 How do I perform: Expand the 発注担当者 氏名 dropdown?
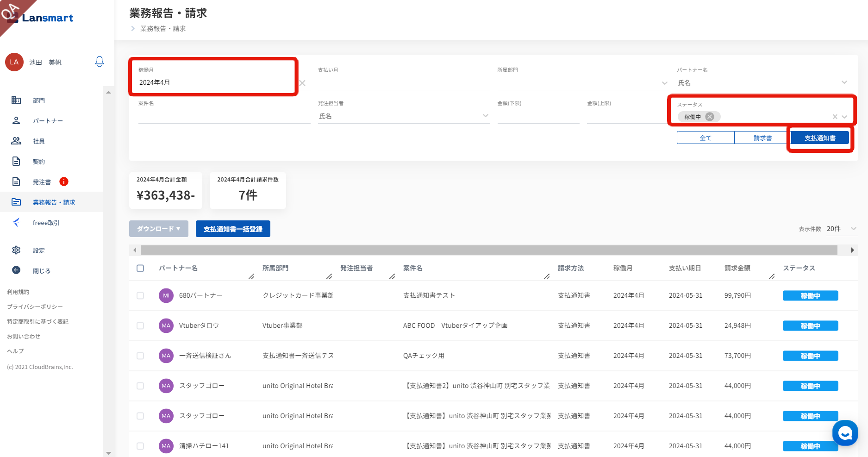(x=485, y=116)
